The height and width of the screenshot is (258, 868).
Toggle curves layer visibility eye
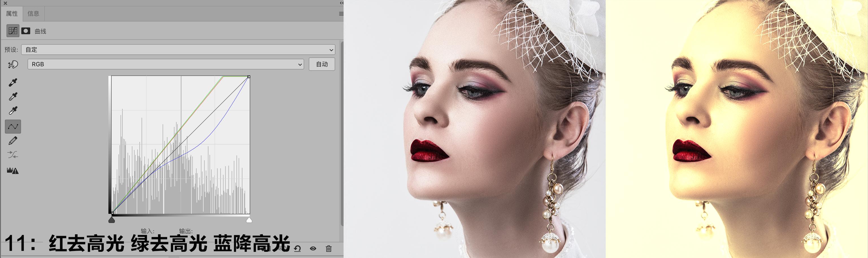click(313, 249)
